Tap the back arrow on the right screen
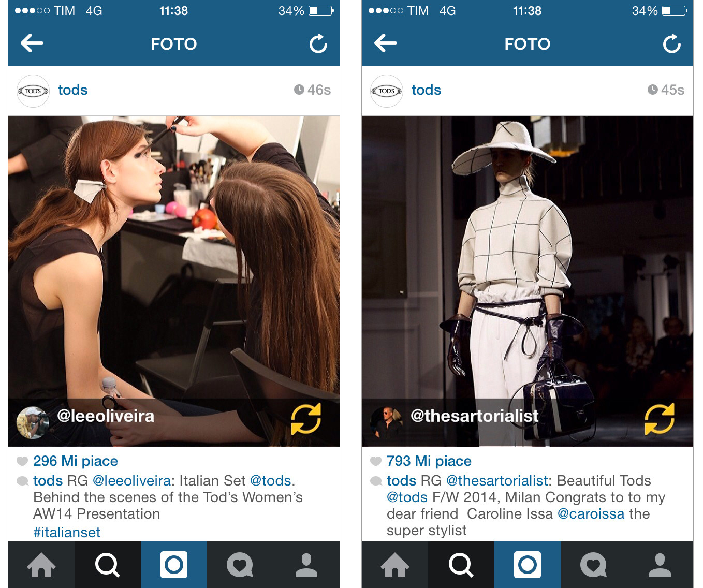The height and width of the screenshot is (588, 703). [386, 43]
